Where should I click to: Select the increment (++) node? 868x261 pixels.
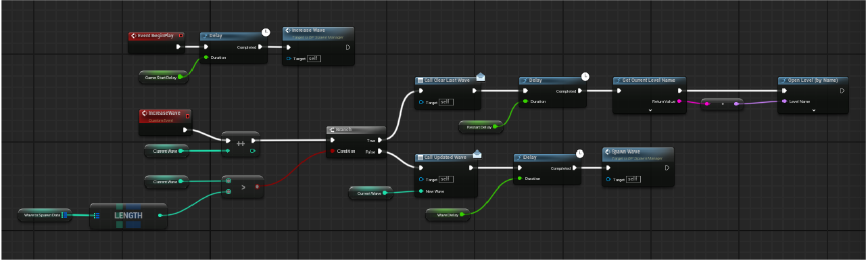[x=241, y=144]
